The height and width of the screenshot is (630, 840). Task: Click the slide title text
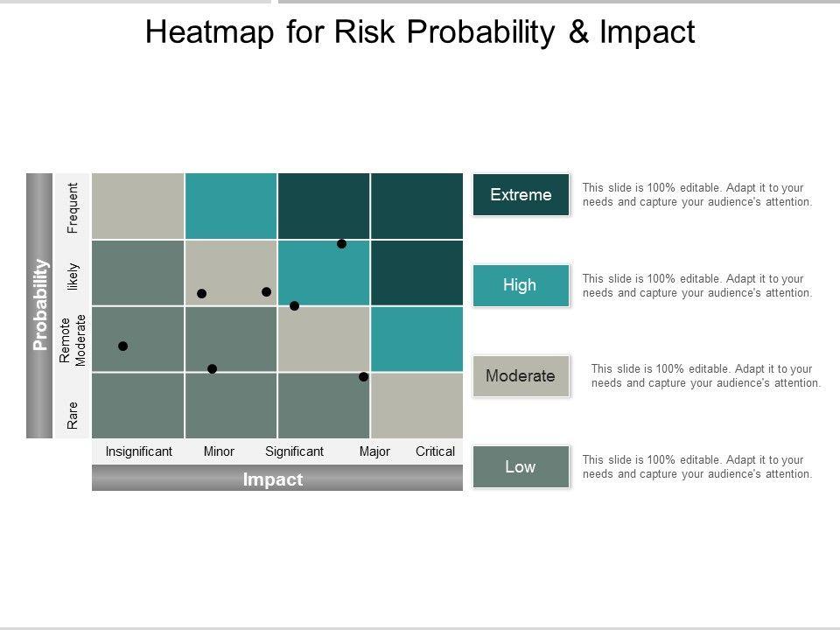(420, 32)
